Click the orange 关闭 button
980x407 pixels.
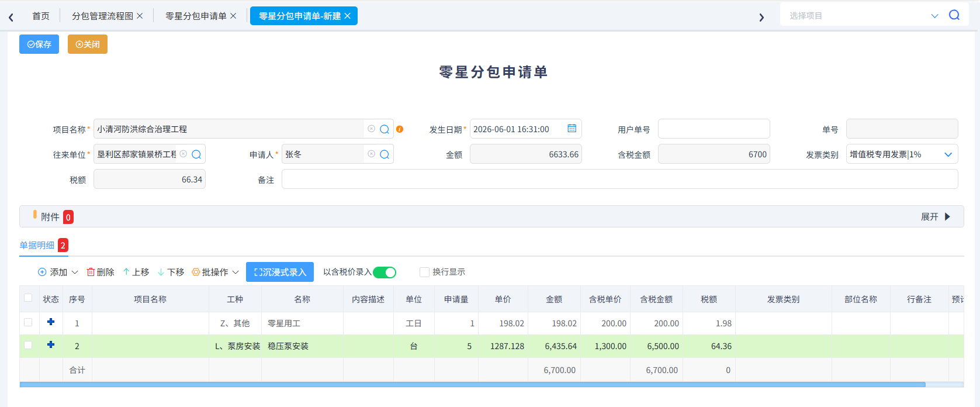[x=88, y=44]
